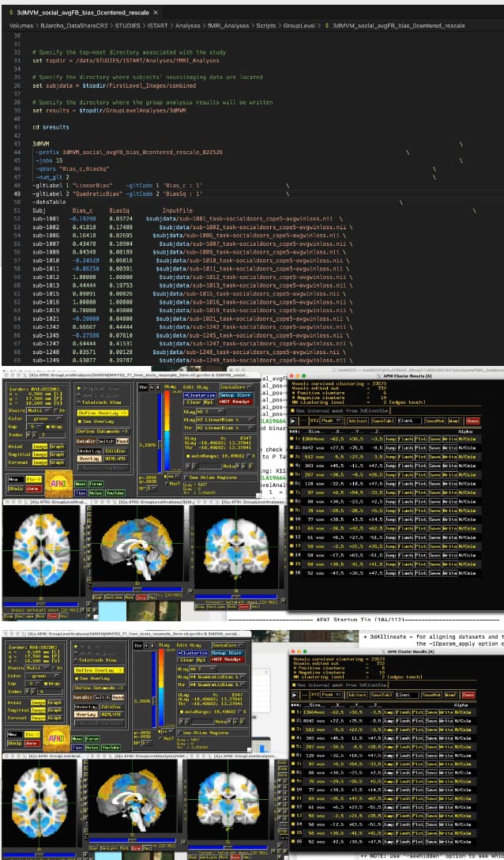
Task: Click the Axial Image button in LinearBias controller
Action: (x=39, y=445)
